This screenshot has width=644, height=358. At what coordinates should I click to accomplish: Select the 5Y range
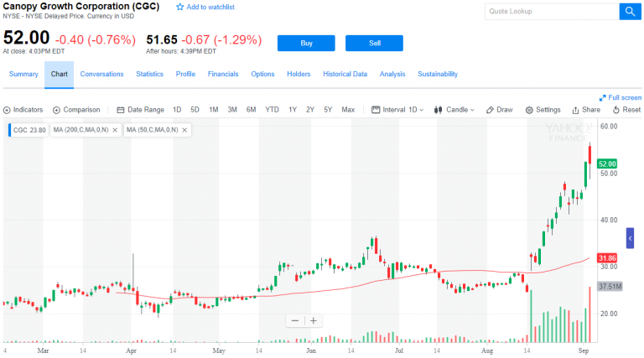(328, 110)
